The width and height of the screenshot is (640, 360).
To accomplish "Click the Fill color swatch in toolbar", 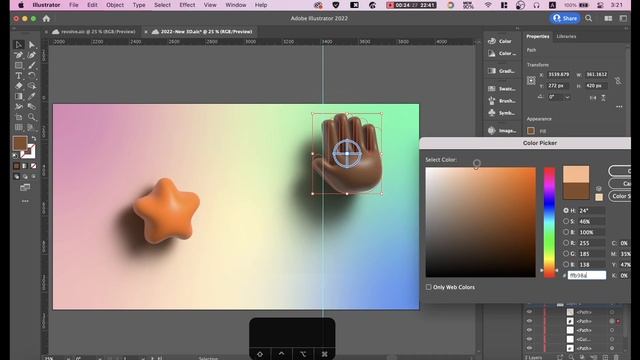I will [20, 143].
